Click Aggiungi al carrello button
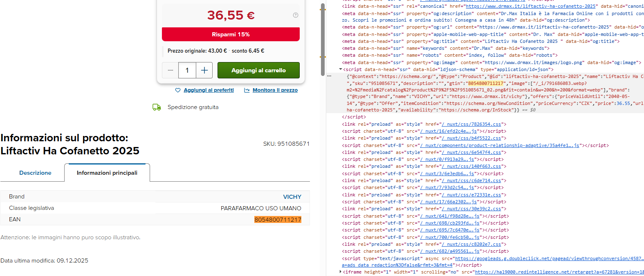Viewport: 644px width, 276px height. 258,70
